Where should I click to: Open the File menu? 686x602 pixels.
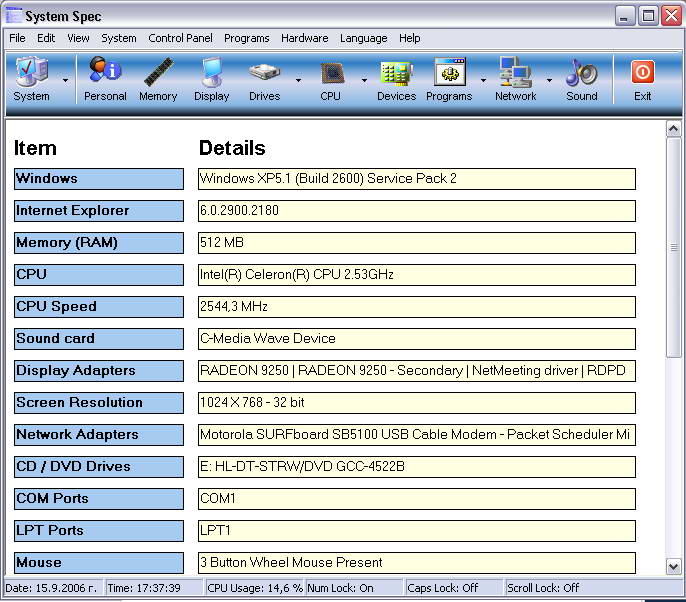click(x=18, y=38)
